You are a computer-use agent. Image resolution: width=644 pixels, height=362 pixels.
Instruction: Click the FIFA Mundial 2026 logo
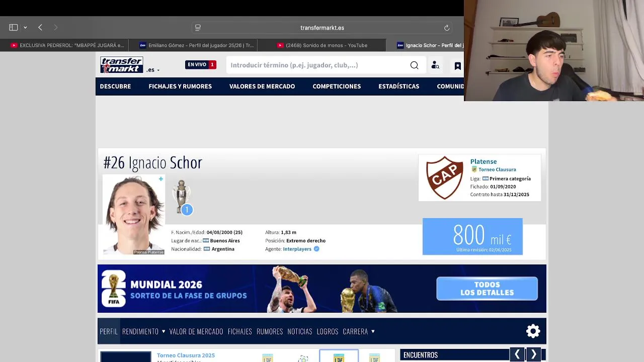click(114, 288)
